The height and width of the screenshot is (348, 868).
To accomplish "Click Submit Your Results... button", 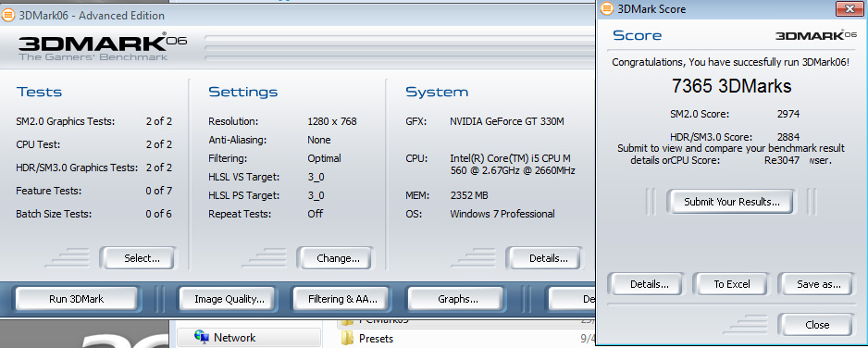I will 731,202.
